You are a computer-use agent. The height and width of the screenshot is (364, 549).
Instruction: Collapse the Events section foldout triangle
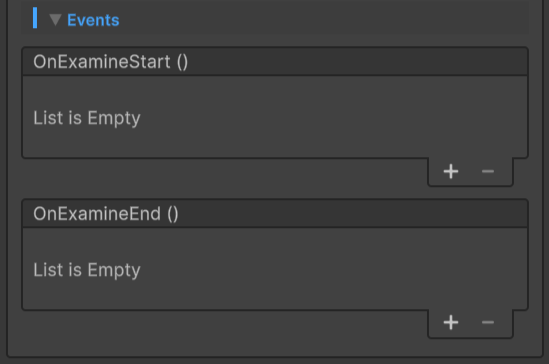click(x=55, y=20)
